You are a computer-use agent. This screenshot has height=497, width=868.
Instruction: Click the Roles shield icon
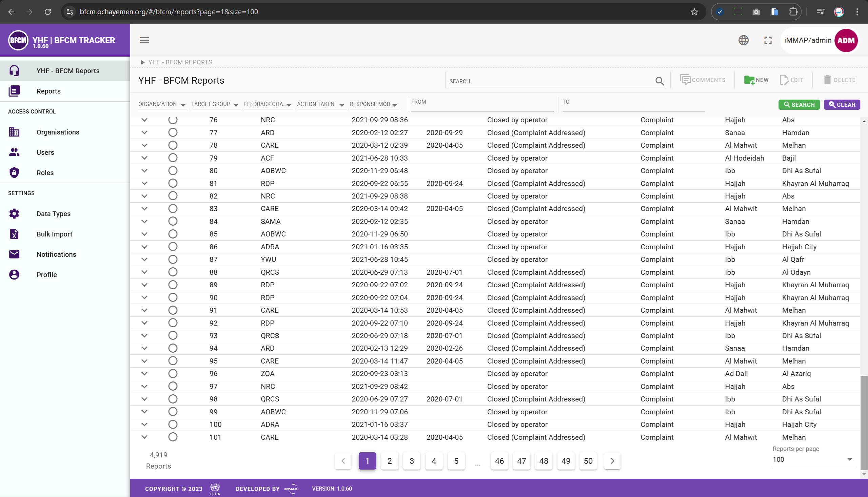[x=14, y=173]
